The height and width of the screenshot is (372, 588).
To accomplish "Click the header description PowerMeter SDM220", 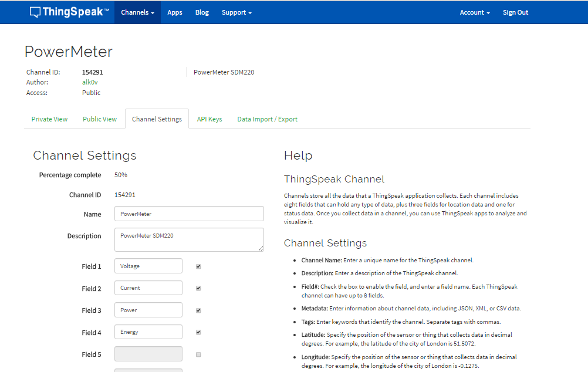I will [x=224, y=72].
